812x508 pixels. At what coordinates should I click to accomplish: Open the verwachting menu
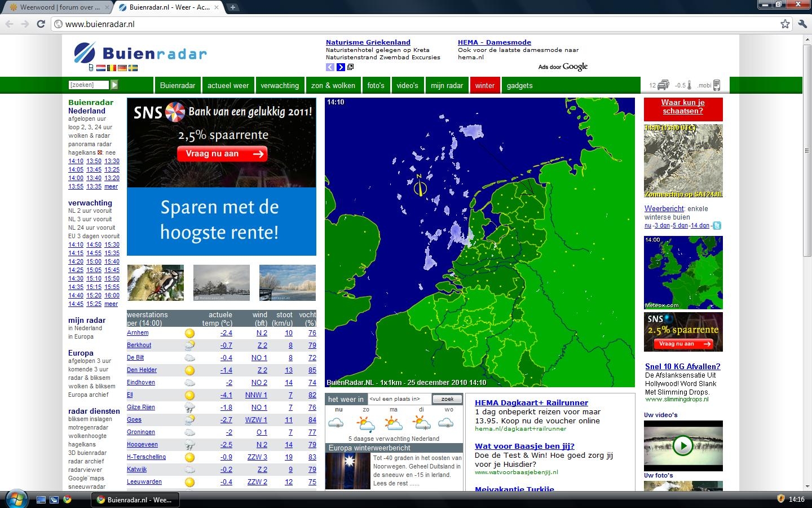click(x=280, y=85)
